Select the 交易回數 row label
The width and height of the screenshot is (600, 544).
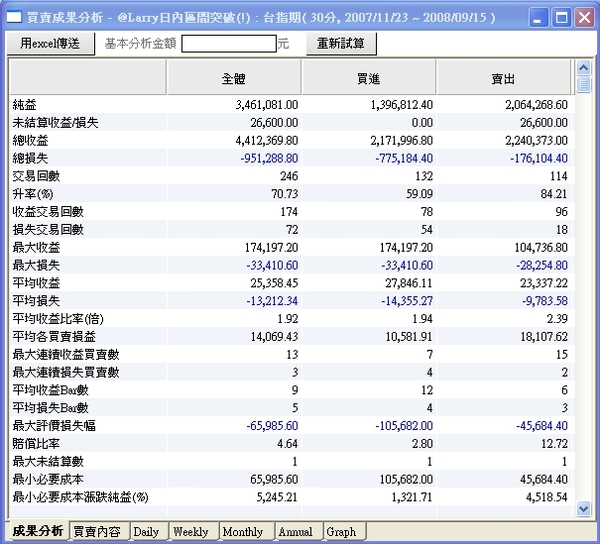point(36,176)
